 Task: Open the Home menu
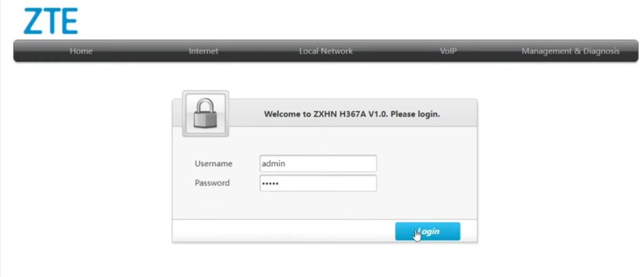click(x=81, y=51)
